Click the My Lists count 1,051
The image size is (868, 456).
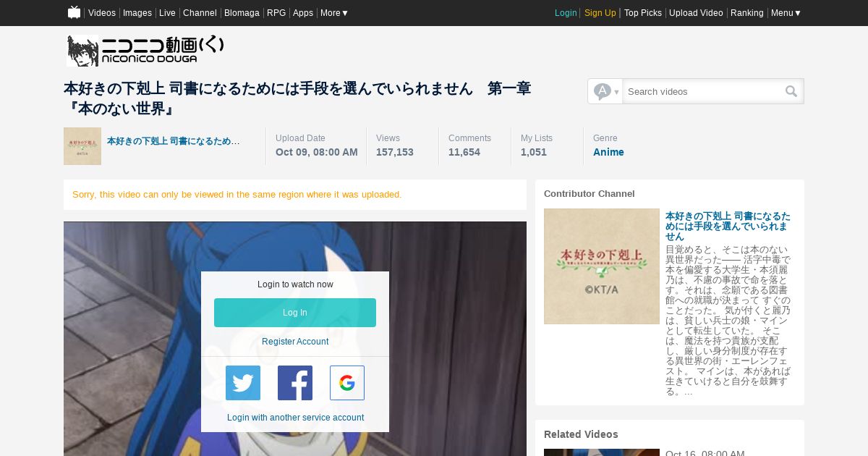534,152
